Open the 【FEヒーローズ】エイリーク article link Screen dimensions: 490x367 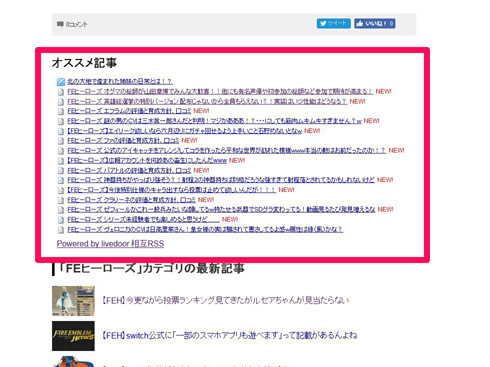pos(184,131)
